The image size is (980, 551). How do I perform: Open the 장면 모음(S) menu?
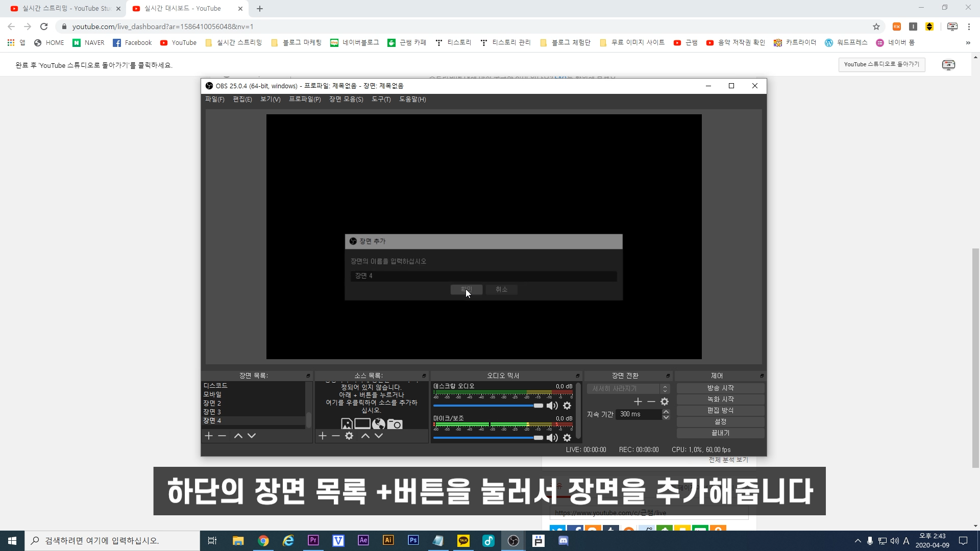coord(346,99)
